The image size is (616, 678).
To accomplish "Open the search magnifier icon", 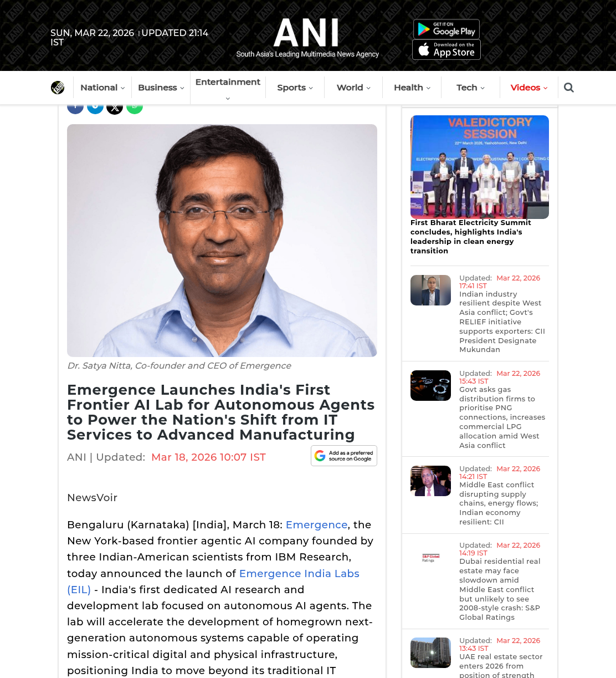I will (569, 88).
